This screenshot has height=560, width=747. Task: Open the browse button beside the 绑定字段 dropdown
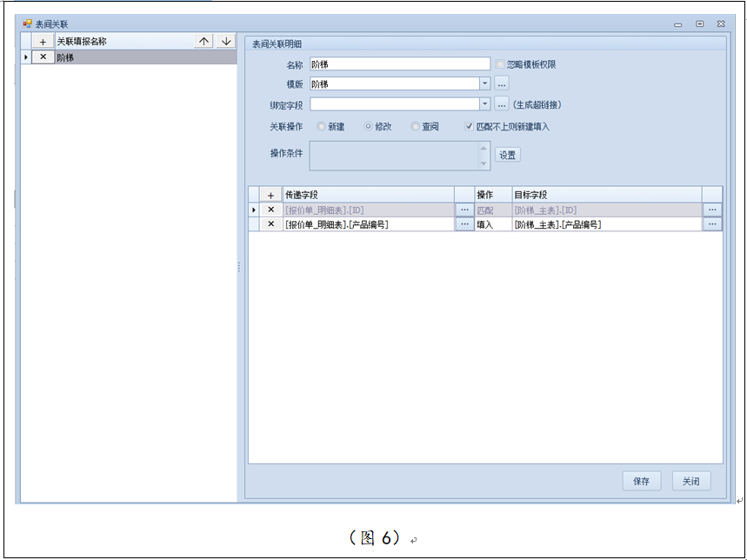point(502,104)
